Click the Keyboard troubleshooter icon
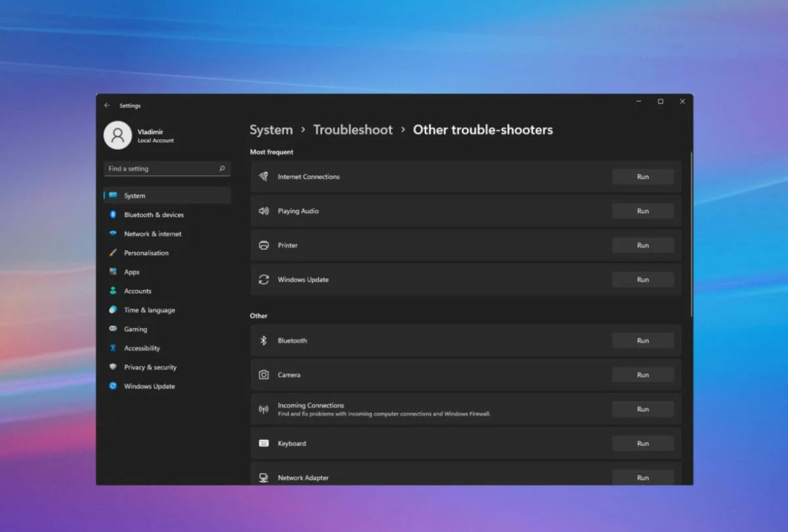 coord(264,443)
